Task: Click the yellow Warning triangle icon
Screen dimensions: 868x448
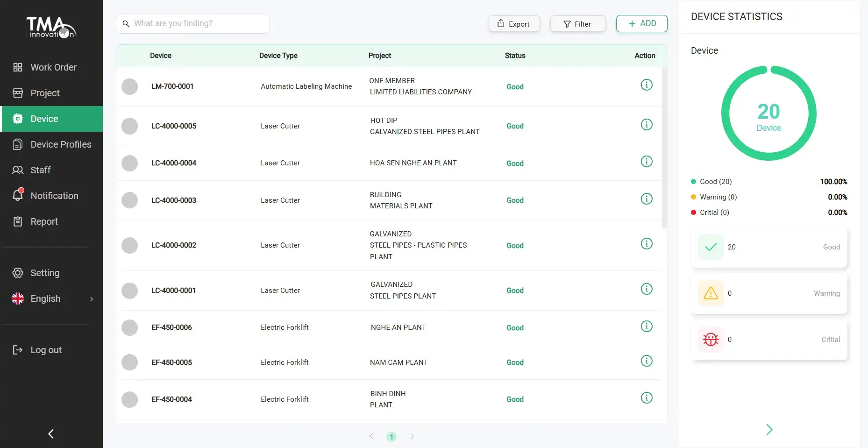Action: tap(711, 293)
